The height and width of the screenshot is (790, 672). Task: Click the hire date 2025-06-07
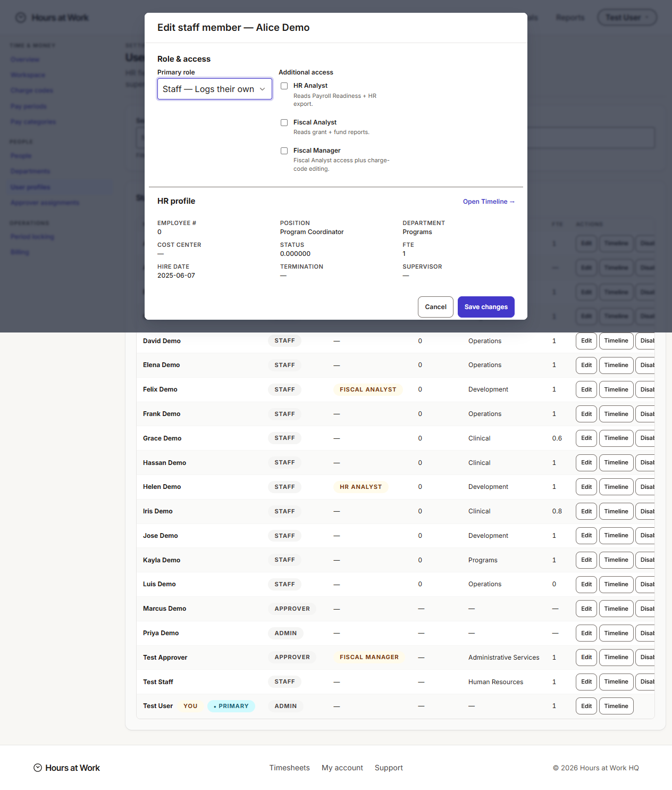coord(176,276)
